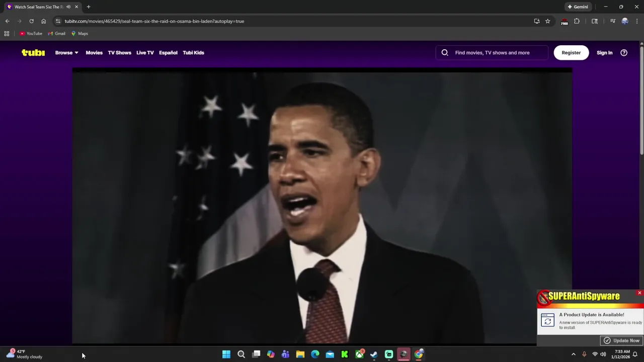Focus the Find movies, TV shows search field
This screenshot has height=362, width=644.
492,52
